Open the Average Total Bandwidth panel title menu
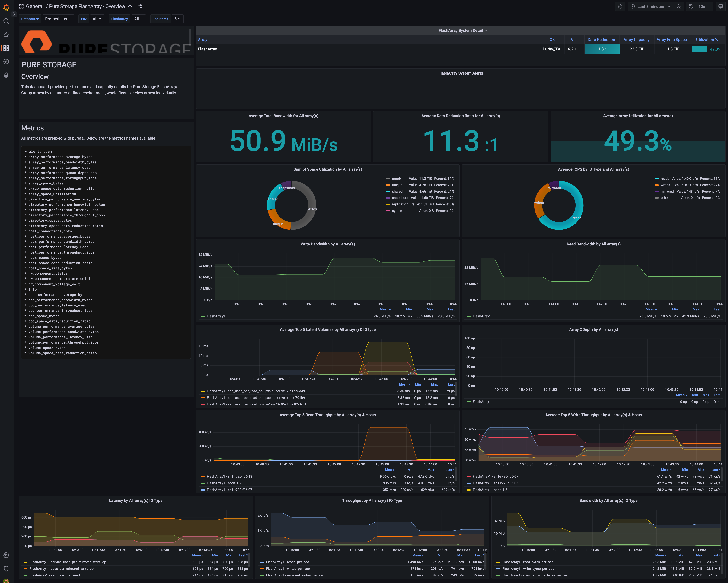728x583 pixels. tap(283, 116)
